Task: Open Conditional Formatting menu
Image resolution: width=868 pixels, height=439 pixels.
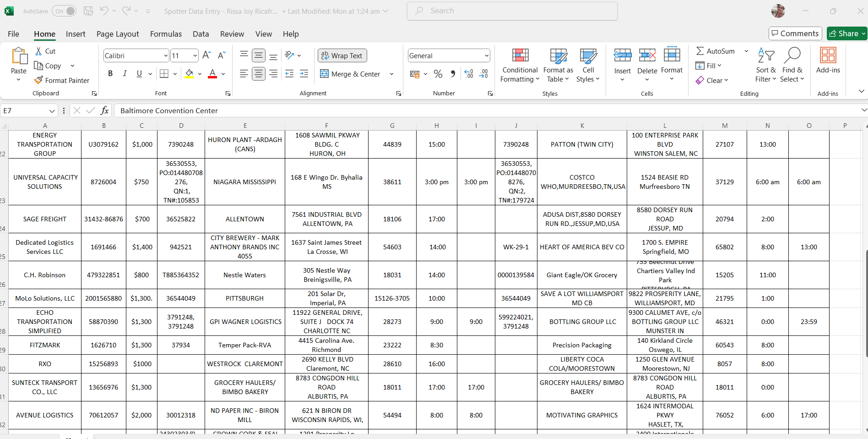Action: (520, 65)
